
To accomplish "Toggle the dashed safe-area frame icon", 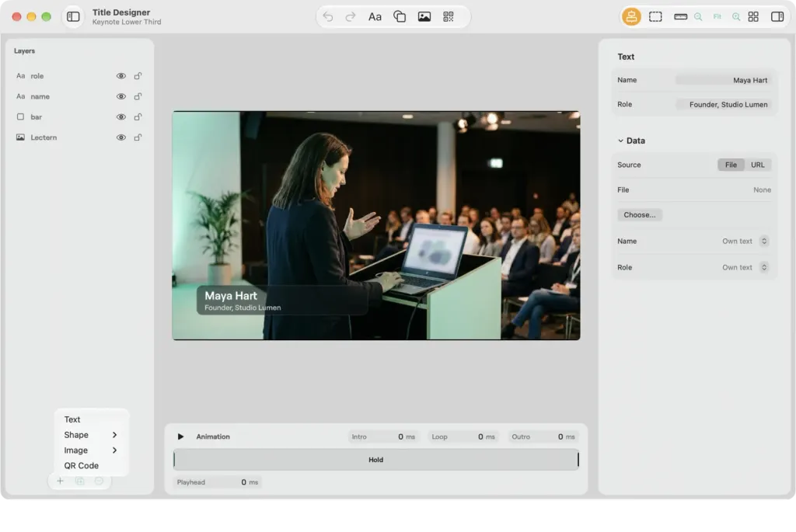I will [655, 17].
